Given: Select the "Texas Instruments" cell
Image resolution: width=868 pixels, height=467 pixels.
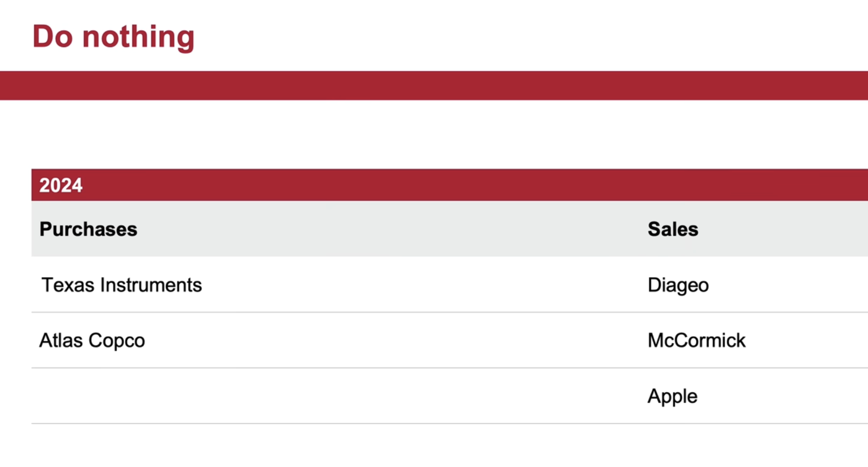Looking at the screenshot, I should tap(122, 285).
